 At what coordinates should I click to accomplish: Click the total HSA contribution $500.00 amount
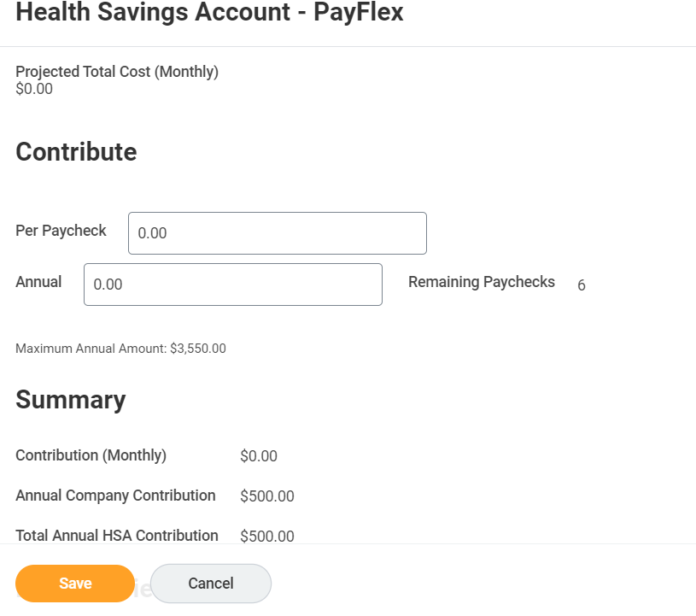267,537
